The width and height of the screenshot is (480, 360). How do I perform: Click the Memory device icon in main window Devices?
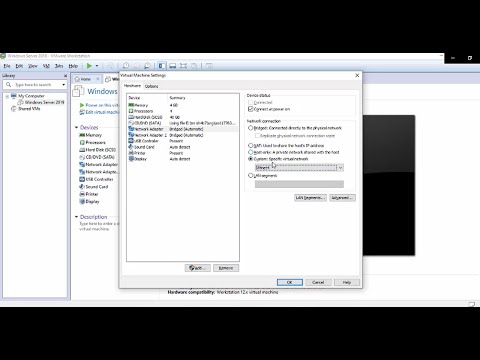[x=82, y=135]
